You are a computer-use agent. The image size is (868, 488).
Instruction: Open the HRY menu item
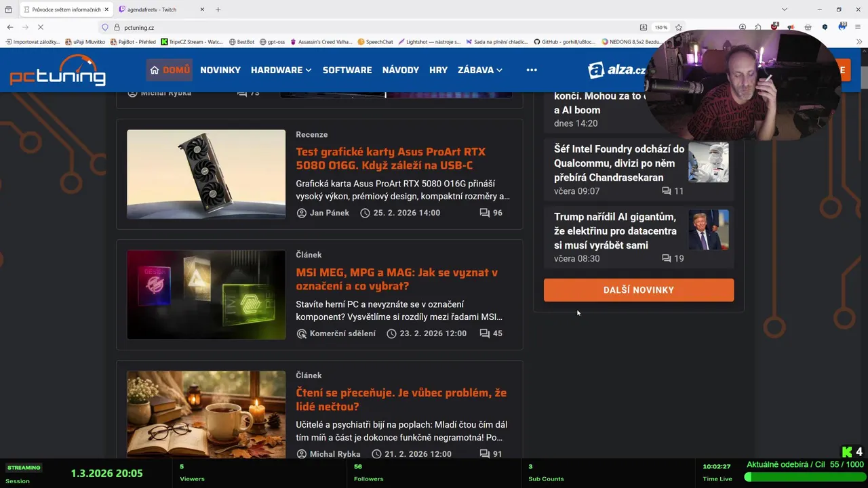click(x=438, y=70)
